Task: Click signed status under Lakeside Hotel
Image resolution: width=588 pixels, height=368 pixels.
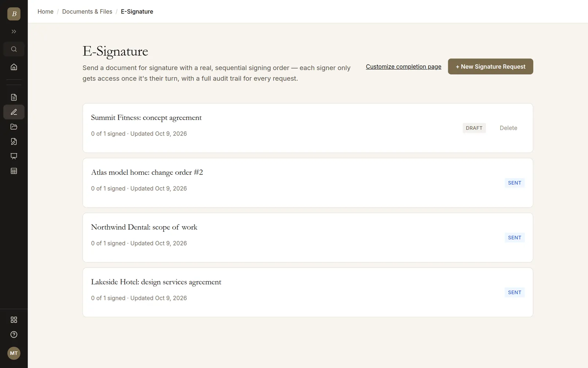Action: coord(108,298)
